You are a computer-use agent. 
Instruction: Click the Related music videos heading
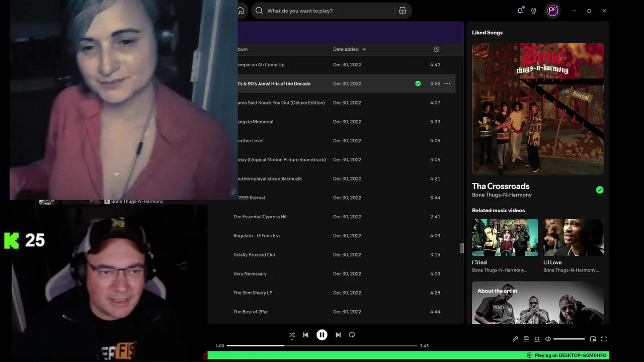pos(498,210)
